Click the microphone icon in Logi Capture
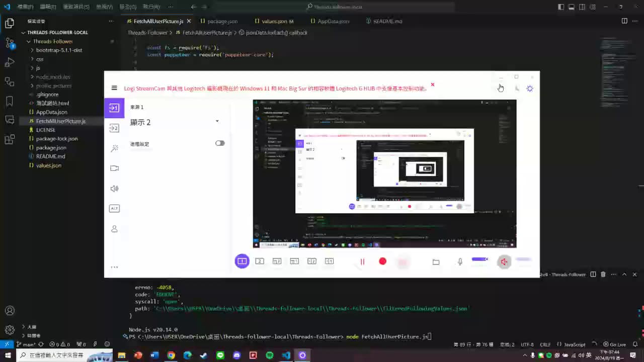The width and height of the screenshot is (644, 362). (x=460, y=262)
